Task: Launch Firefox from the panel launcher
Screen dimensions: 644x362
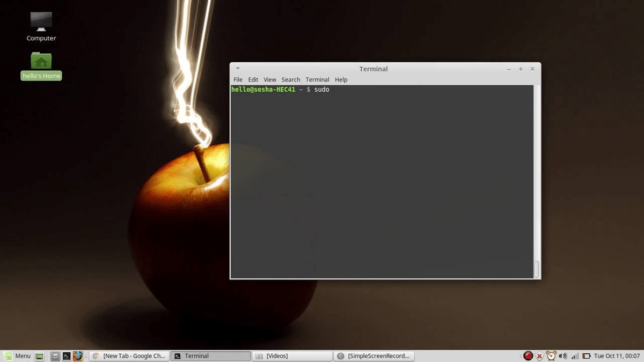Action: (x=78, y=356)
